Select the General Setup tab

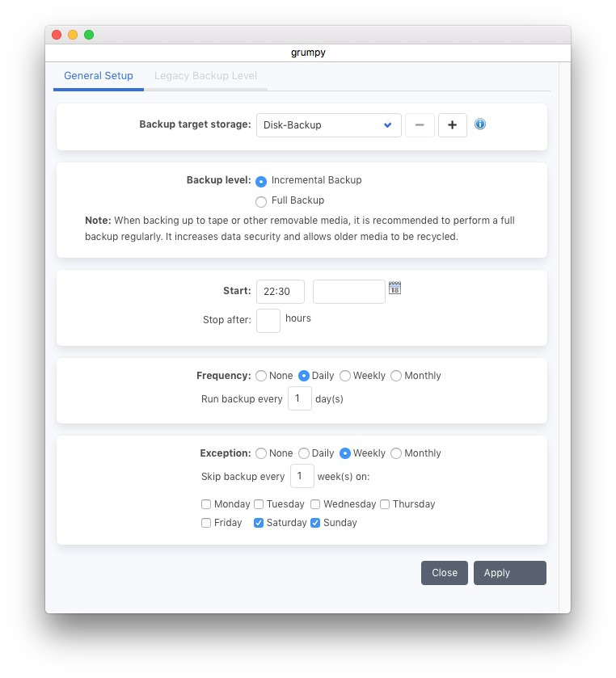(x=99, y=76)
